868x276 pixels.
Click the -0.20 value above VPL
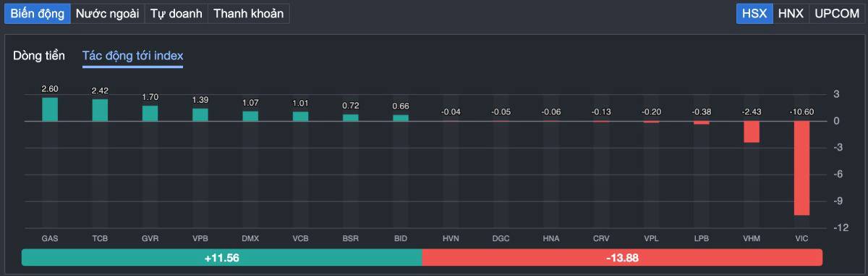[x=652, y=112]
